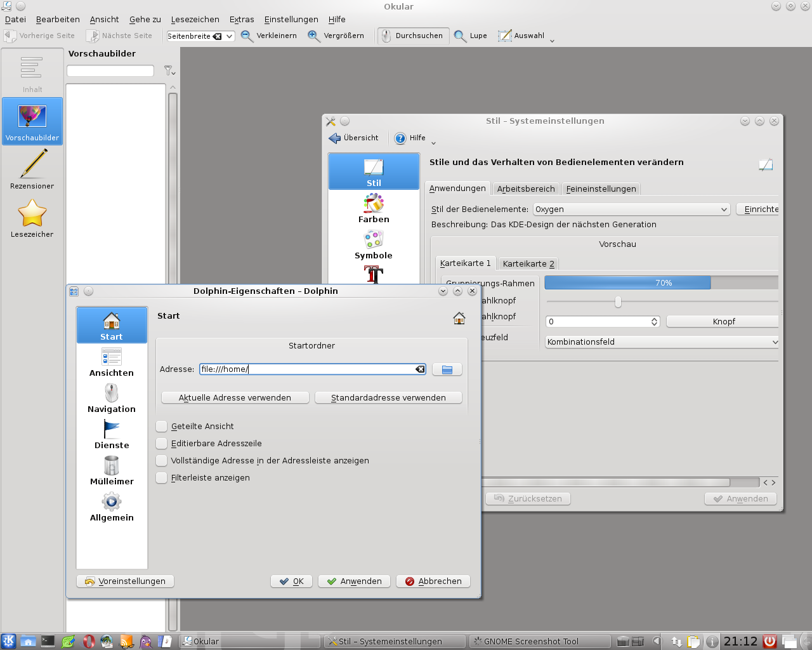
Task: Open the clipboard tray icon
Action: point(693,641)
